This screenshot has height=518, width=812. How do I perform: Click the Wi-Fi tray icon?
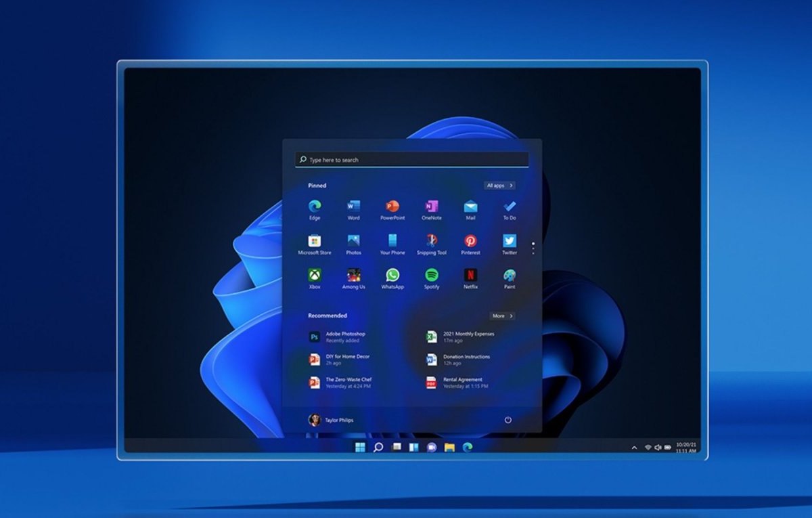point(648,448)
